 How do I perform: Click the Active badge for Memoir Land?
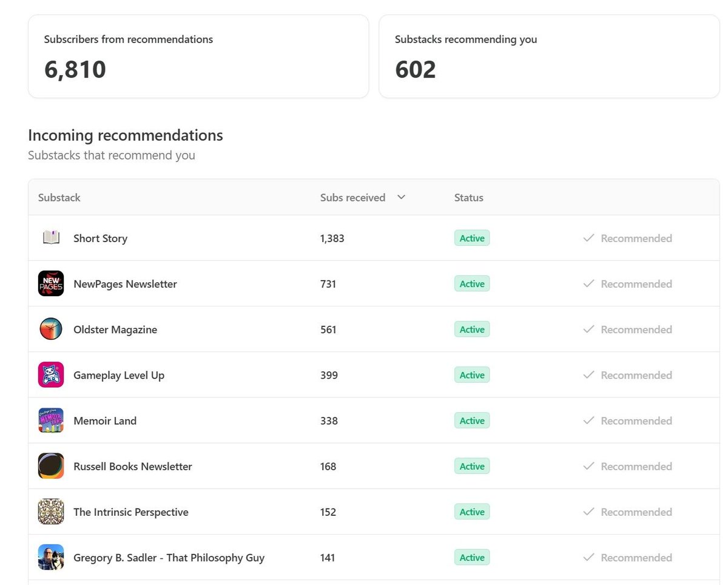pos(472,420)
